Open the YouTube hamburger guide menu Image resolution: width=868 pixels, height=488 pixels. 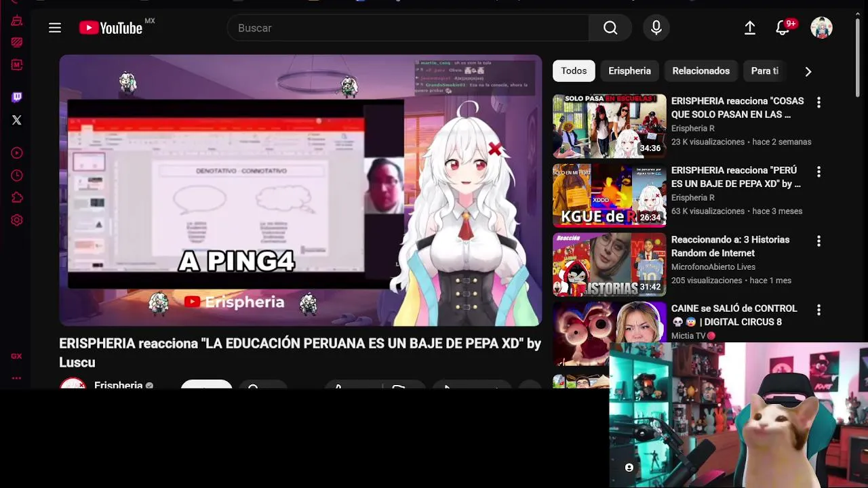(55, 28)
